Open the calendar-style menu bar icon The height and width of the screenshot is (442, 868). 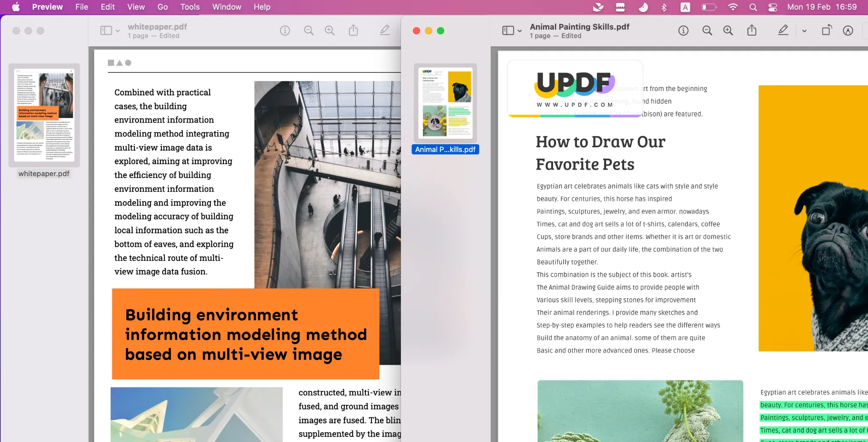click(620, 7)
